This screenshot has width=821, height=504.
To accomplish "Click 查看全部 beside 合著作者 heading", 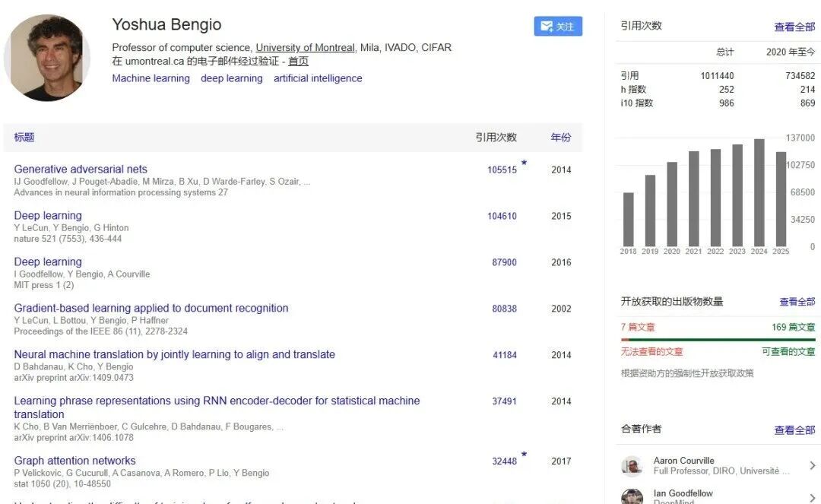I will pyautogui.click(x=794, y=430).
